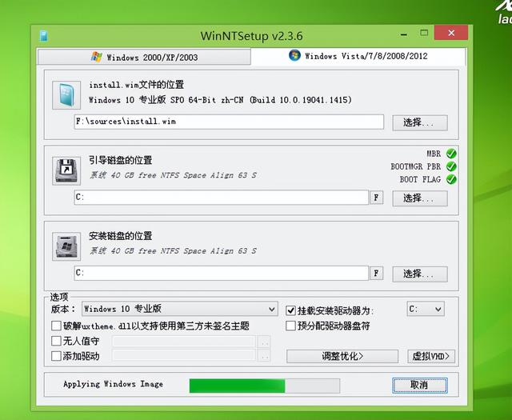Click the 引导磁盘的位置 heading text
Image resolution: width=512 pixels, height=420 pixels.
(121, 160)
